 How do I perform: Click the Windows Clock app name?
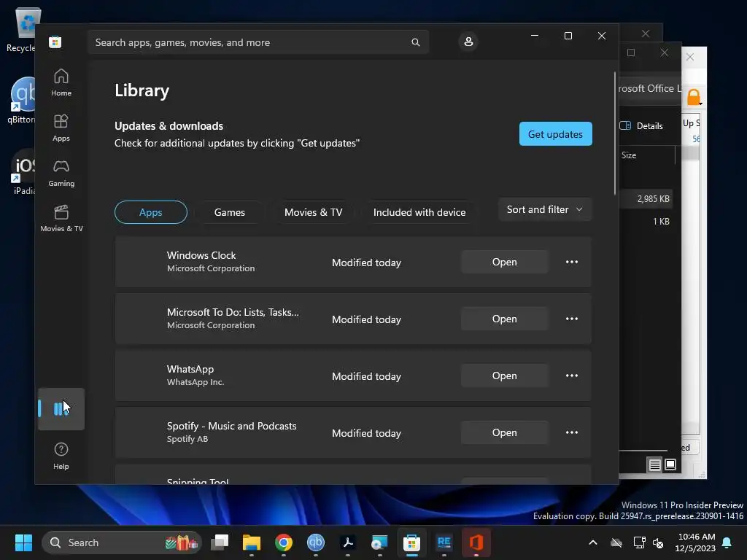pos(201,255)
